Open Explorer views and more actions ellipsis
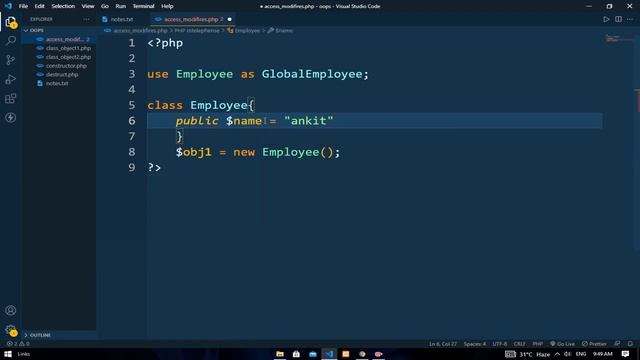This screenshot has height=360, width=640. click(x=86, y=19)
